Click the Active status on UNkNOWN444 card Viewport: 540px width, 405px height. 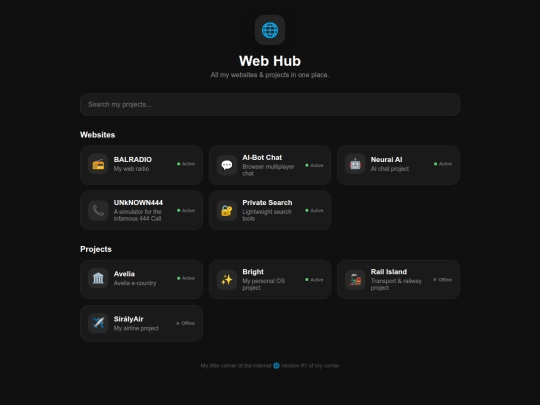186,210
